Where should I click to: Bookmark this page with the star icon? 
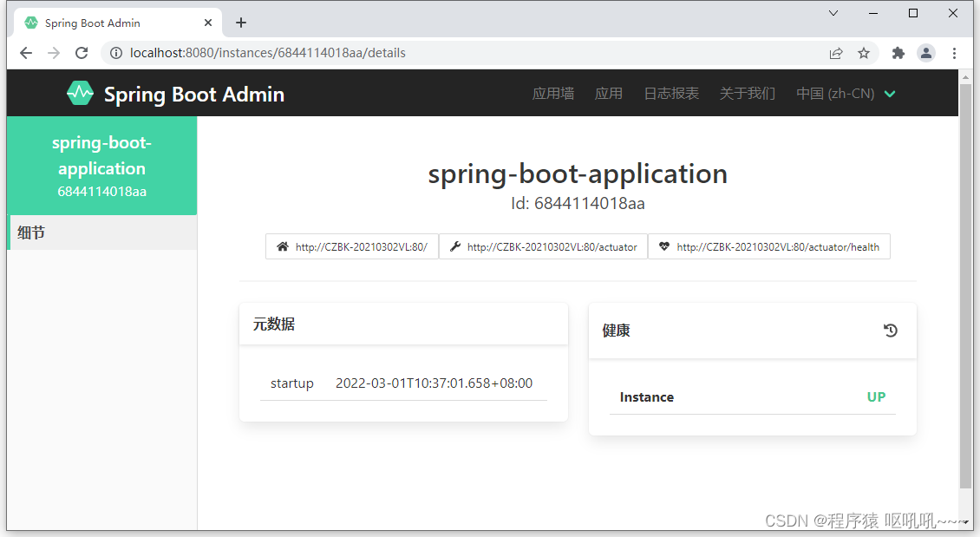[864, 53]
